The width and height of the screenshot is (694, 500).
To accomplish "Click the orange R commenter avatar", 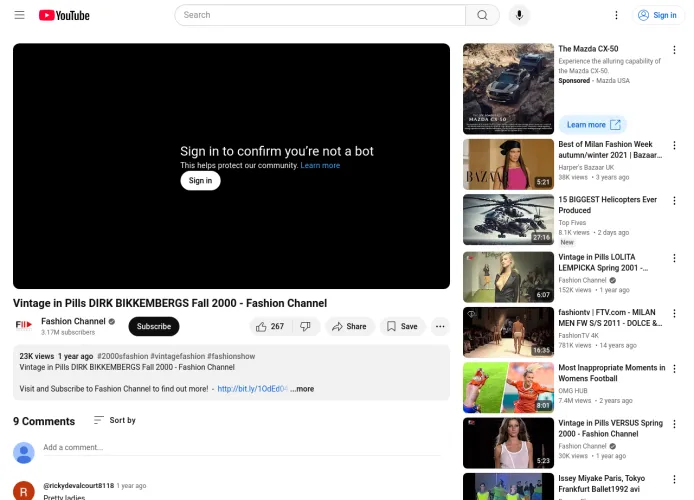I will (24, 491).
